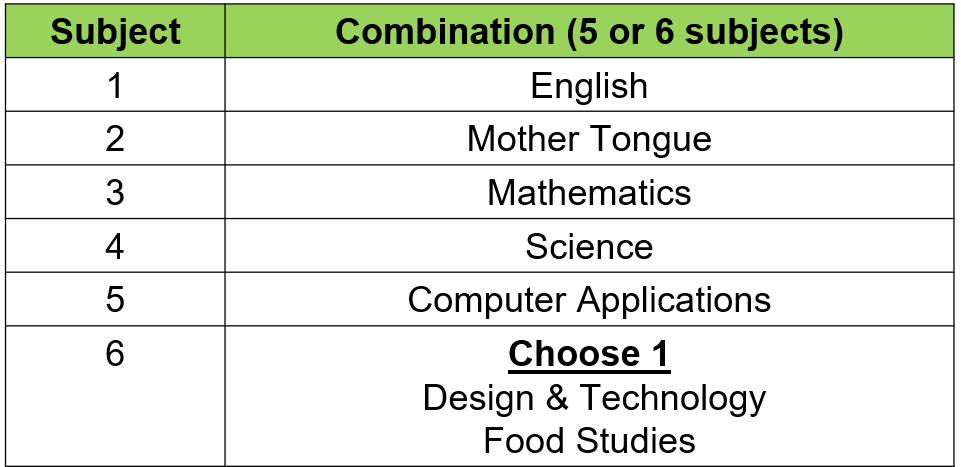
Task: Click the word Technology
Action: point(673,398)
